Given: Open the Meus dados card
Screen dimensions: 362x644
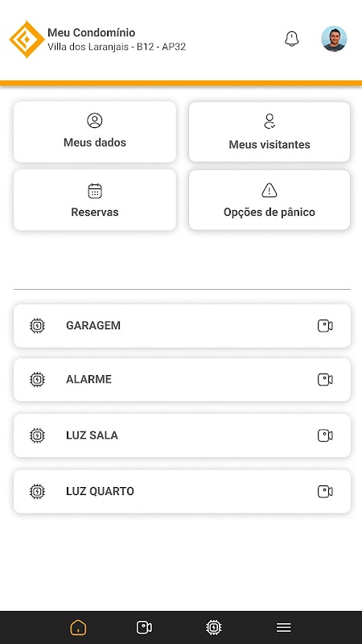Looking at the screenshot, I should (95, 132).
